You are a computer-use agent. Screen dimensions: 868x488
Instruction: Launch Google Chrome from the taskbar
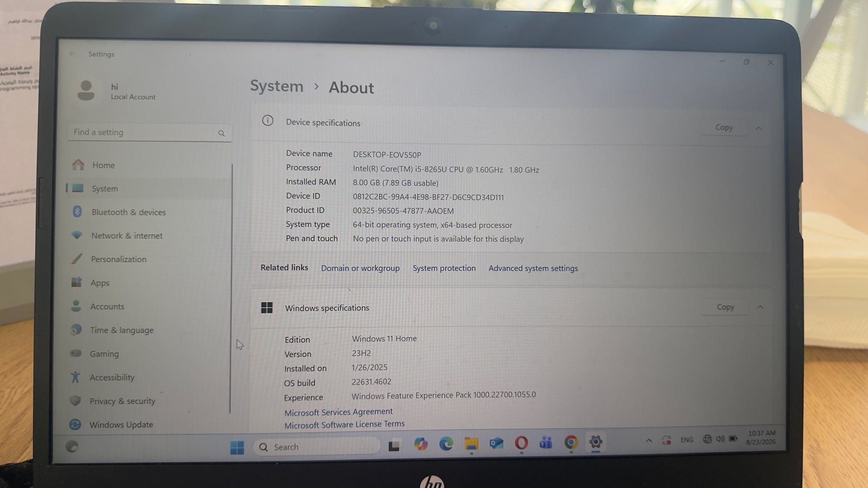click(571, 442)
